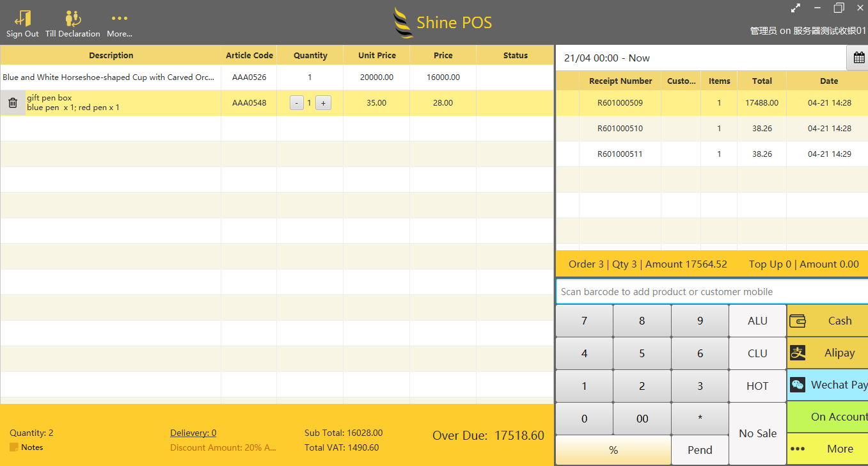Viewport: 868px width, 466px height.
Task: Click the Delievery: 0 link
Action: 193,433
